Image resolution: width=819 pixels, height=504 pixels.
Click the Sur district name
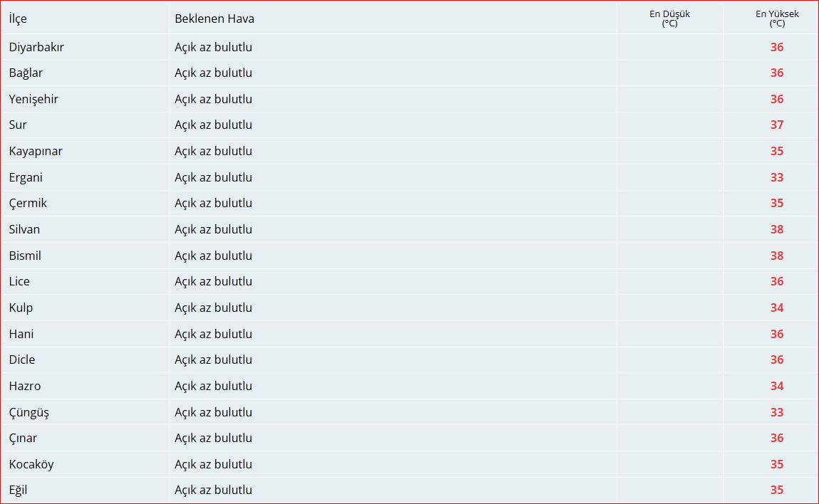click(18, 125)
